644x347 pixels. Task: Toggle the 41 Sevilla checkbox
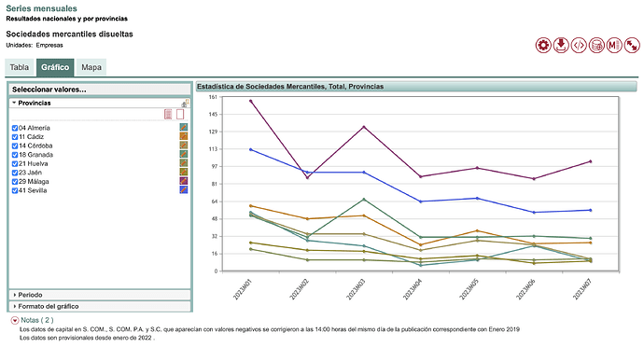15,190
